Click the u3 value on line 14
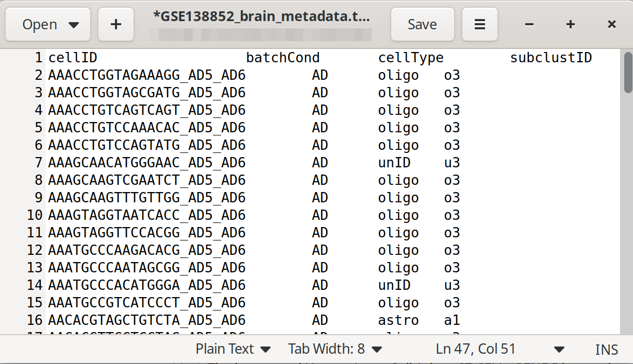 452,285
